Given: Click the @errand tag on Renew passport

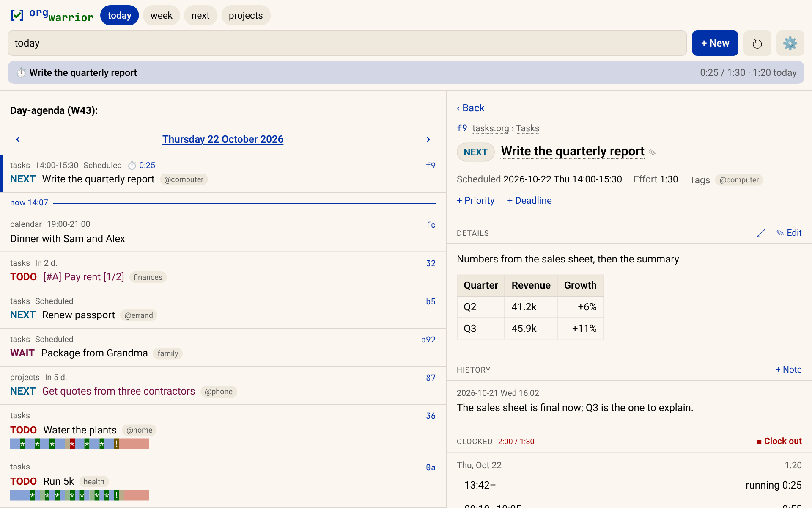Looking at the screenshot, I should (138, 315).
